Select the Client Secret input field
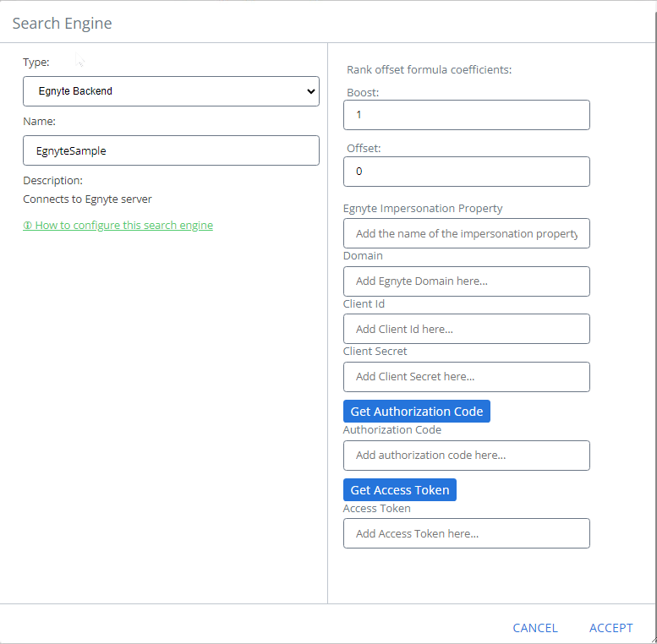 pyautogui.click(x=466, y=377)
